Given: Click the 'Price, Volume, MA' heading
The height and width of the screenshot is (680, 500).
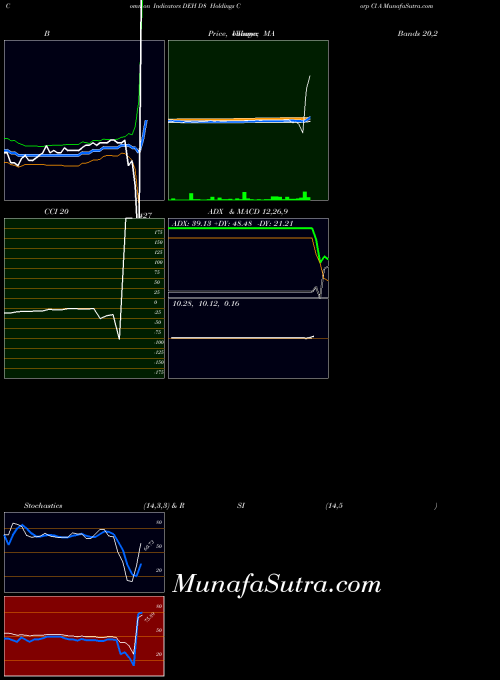Looking at the screenshot, I should [x=241, y=33].
